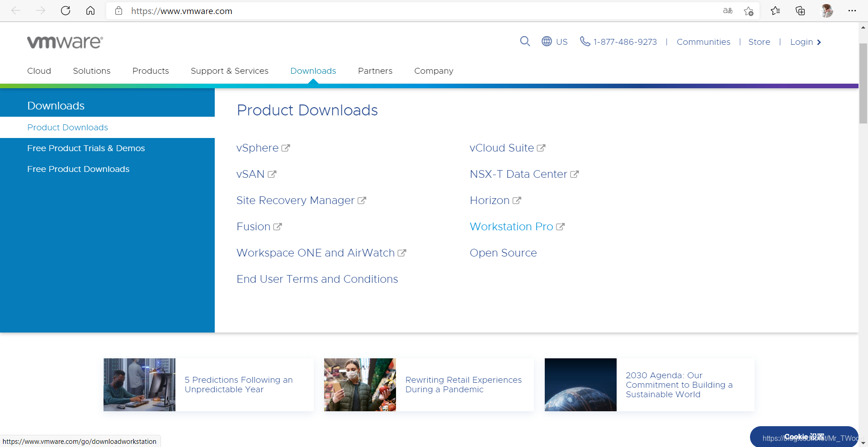The image size is (868, 447).
Task: Open the favorites list icon
Action: [x=775, y=11]
